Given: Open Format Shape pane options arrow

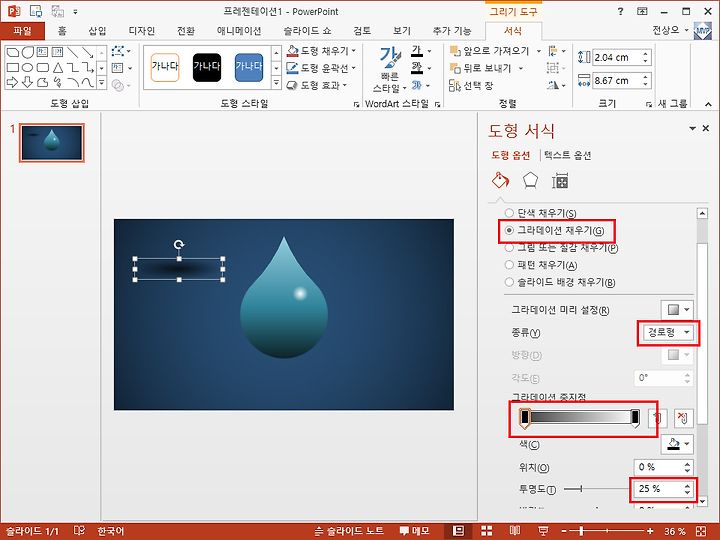Looking at the screenshot, I should coord(692,129).
